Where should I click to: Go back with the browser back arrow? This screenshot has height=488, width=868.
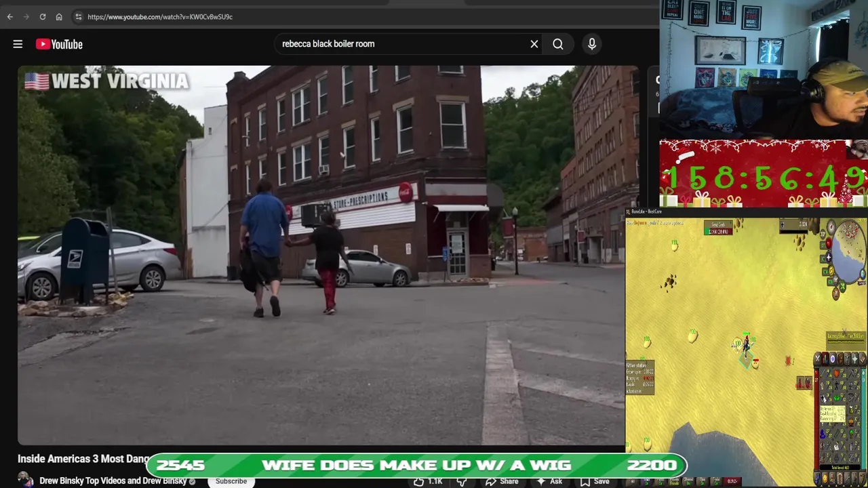point(10,17)
